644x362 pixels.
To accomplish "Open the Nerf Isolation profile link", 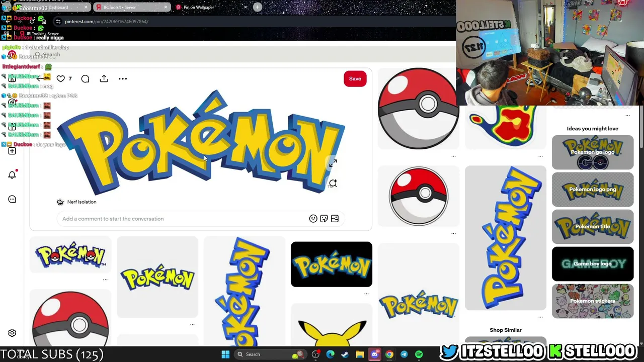I will coord(82,202).
